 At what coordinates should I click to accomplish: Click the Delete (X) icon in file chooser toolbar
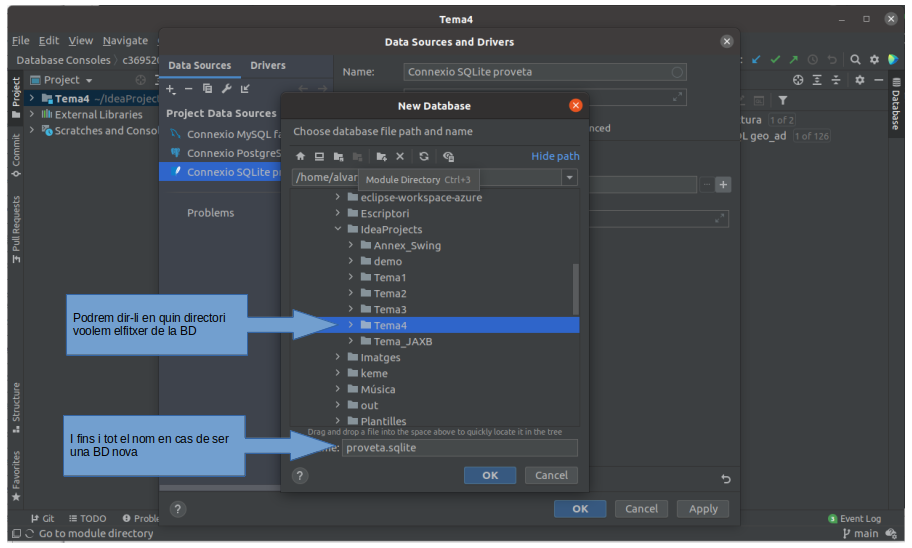(x=400, y=156)
